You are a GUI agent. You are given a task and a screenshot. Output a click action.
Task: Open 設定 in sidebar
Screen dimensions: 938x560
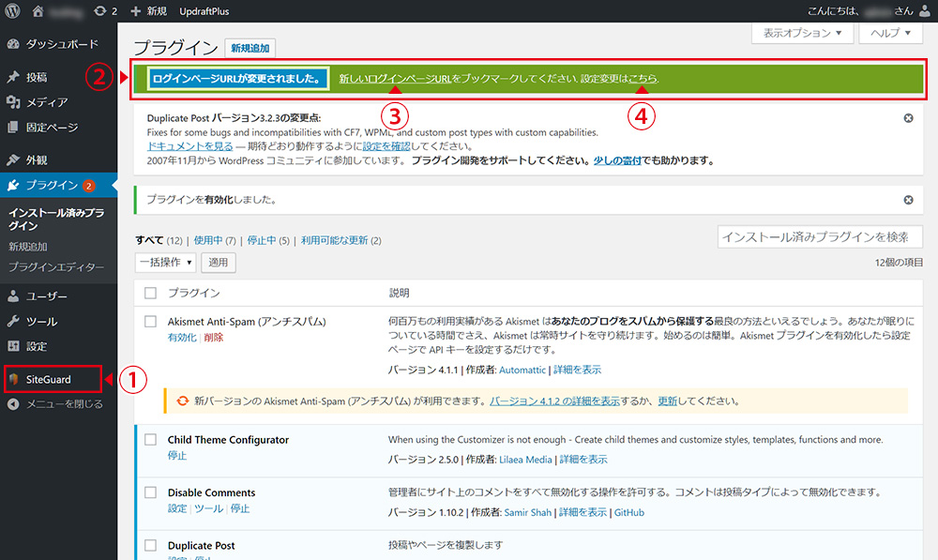pos(37,346)
